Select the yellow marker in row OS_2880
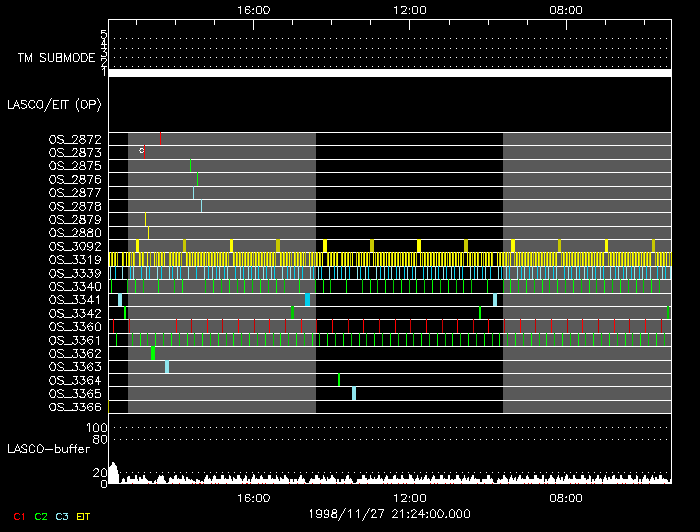The image size is (700, 532). (148, 233)
